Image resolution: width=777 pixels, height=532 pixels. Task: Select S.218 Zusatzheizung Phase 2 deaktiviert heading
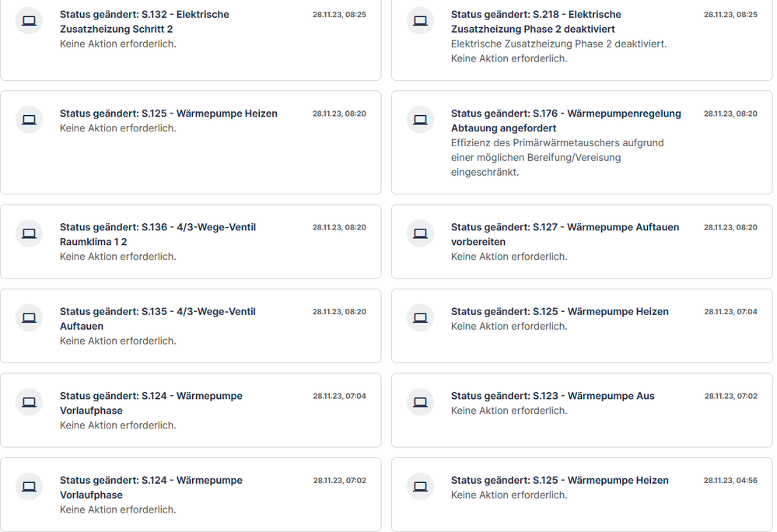(x=536, y=22)
